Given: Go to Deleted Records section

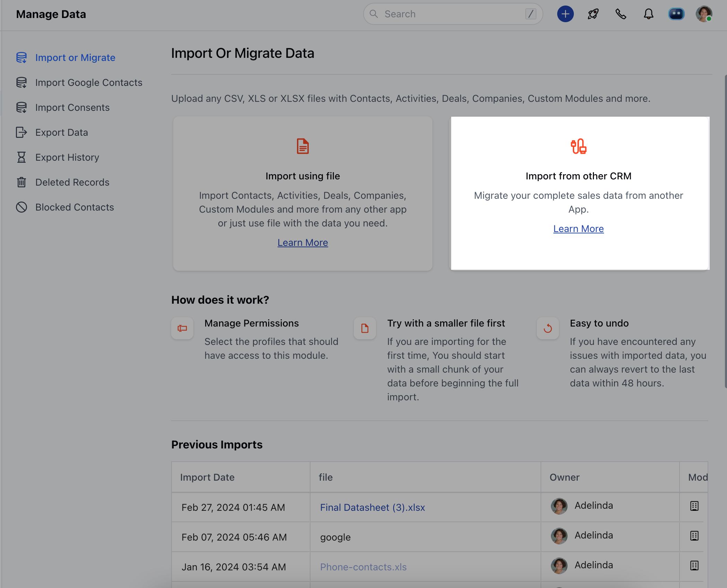Looking at the screenshot, I should pos(72,182).
